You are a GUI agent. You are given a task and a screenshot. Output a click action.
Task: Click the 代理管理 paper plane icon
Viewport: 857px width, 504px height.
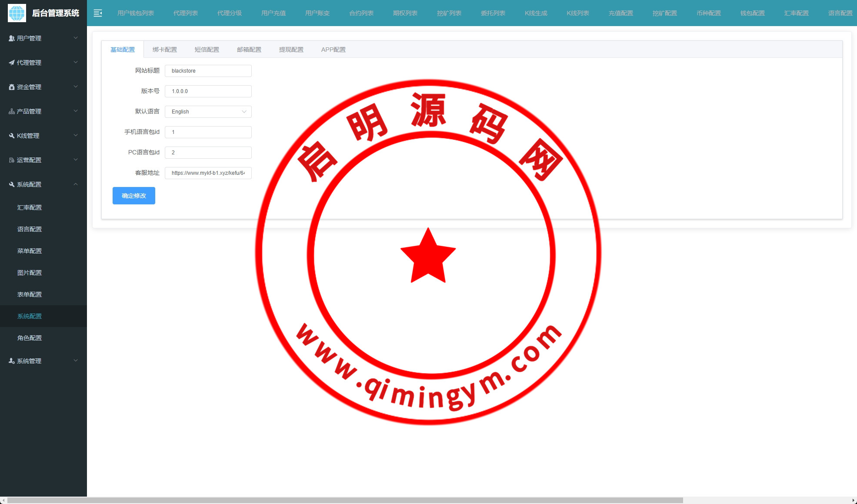(12, 63)
